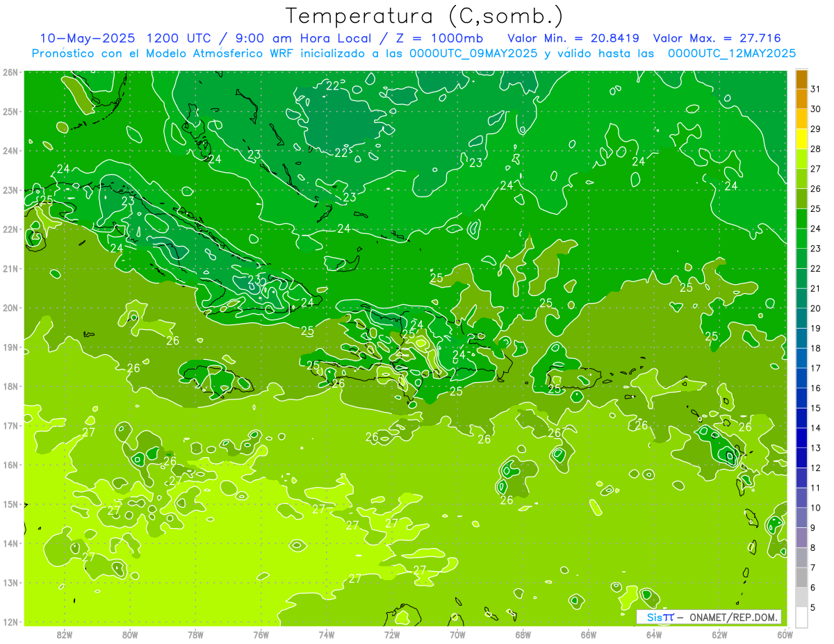
Task: Click the colorbar label '31'
Action: pos(816,89)
